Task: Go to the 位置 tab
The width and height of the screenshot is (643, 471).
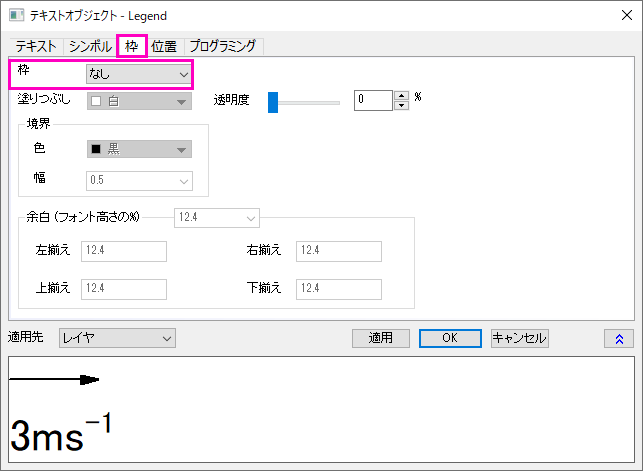Action: [164, 46]
